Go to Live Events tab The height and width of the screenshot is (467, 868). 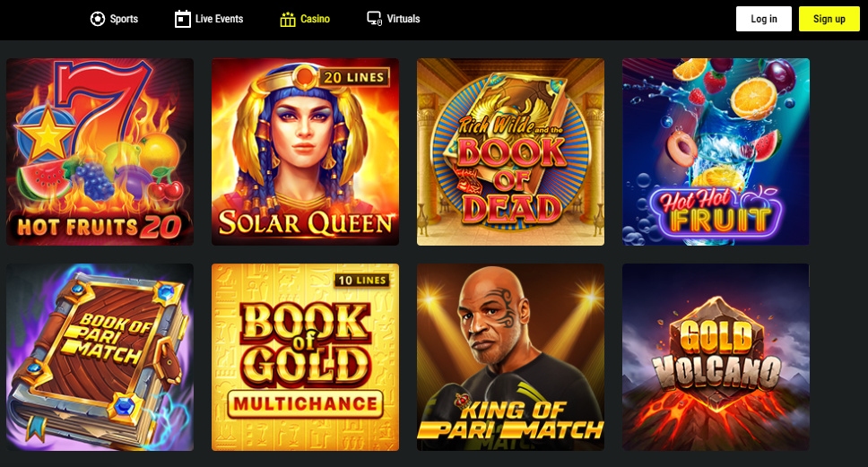coord(209,19)
